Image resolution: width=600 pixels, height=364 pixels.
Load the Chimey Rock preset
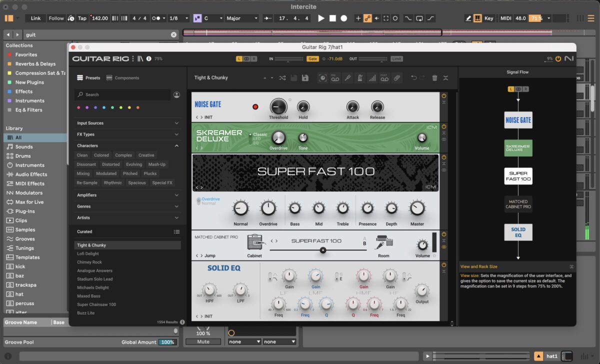(89, 262)
